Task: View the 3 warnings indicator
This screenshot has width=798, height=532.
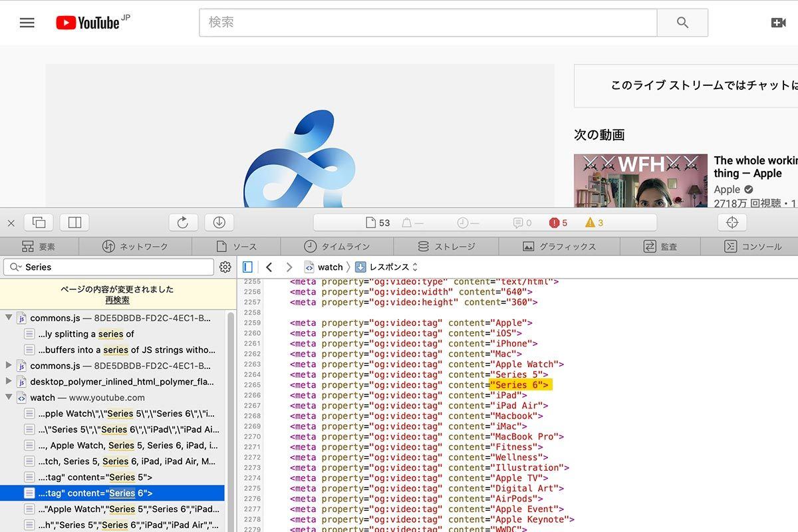Action: pyautogui.click(x=595, y=223)
